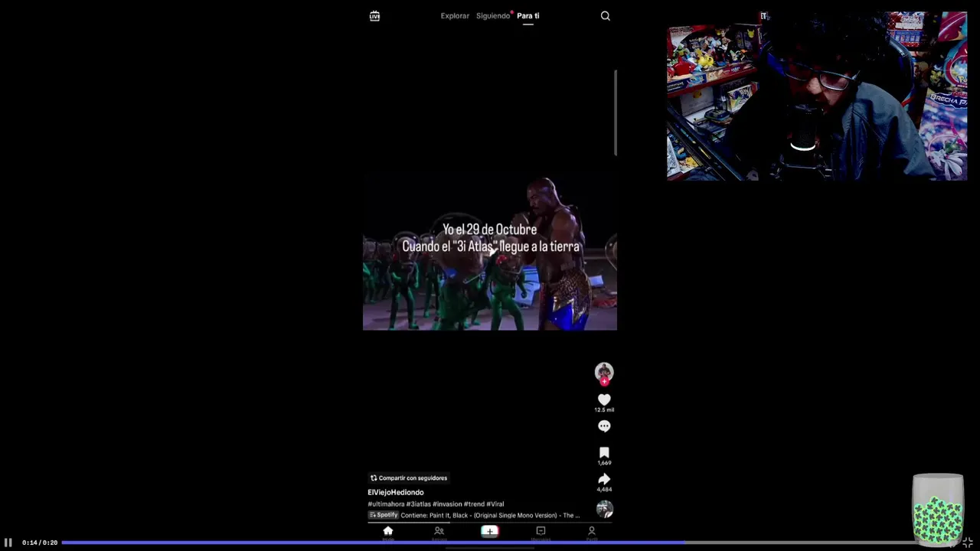Exit fullscreen with the collapse icon
This screenshot has height=551, width=980.
968,542
